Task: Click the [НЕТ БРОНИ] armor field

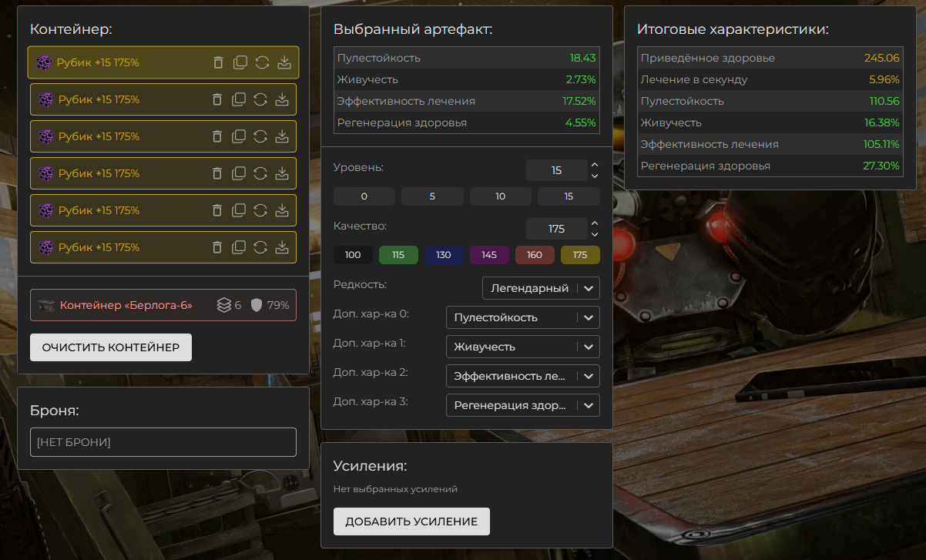Action: pos(163,442)
